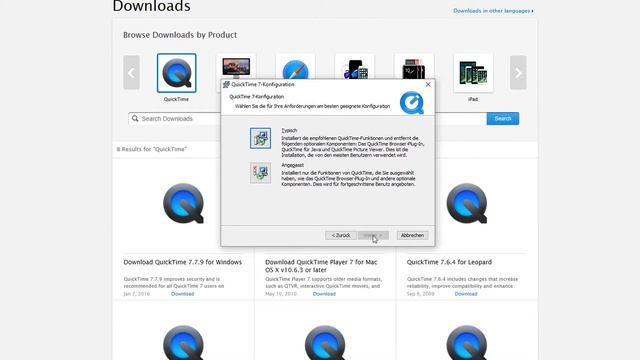The height and width of the screenshot is (360, 640).
Task: Click the installer icon in dialog title bar
Action: pyautogui.click(x=226, y=84)
